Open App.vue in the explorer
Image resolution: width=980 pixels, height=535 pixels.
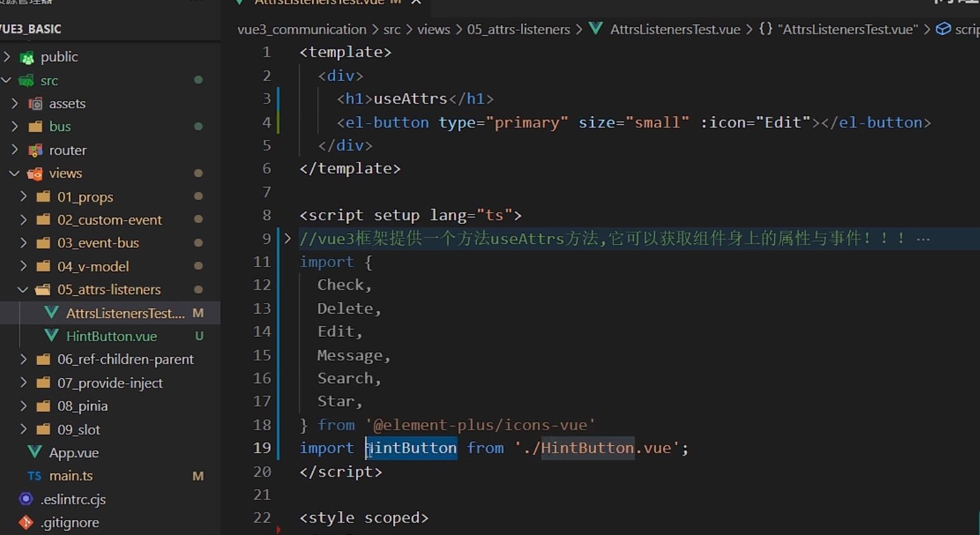(x=74, y=453)
